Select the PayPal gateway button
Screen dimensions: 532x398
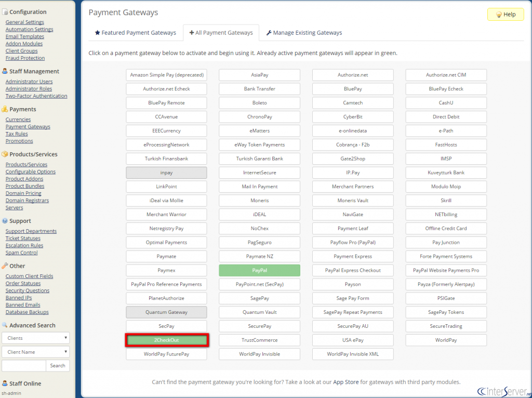tap(260, 270)
